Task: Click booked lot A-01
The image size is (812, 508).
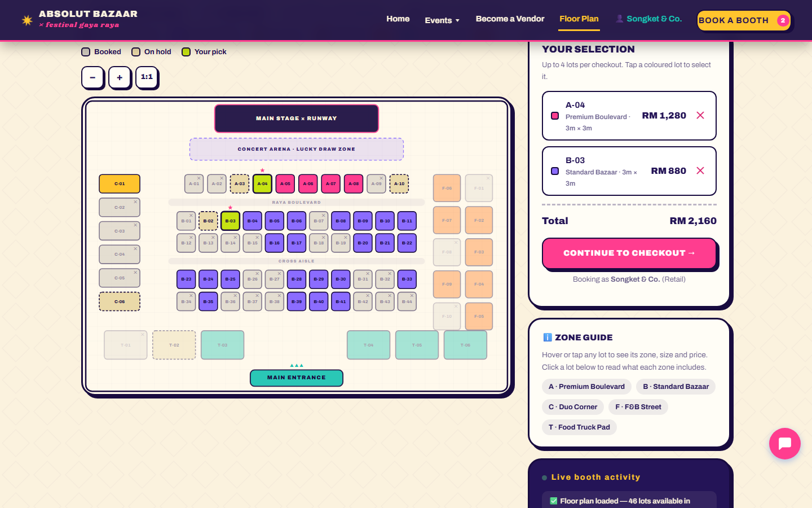Action: (194, 183)
